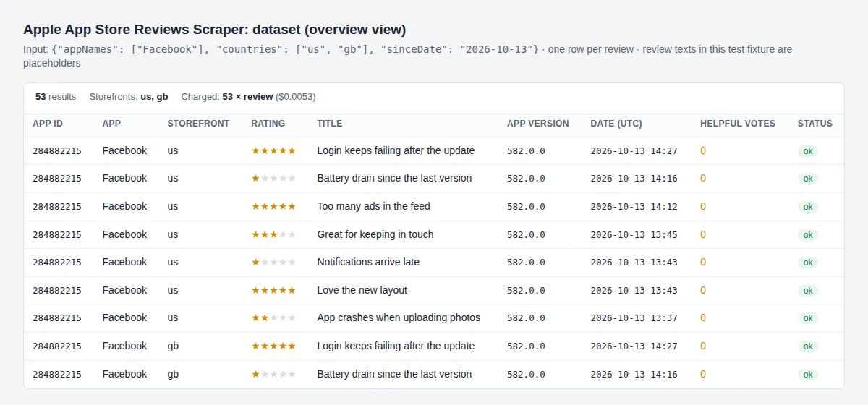
Task: Click app ID in 'App crashes' row
Action: point(57,318)
